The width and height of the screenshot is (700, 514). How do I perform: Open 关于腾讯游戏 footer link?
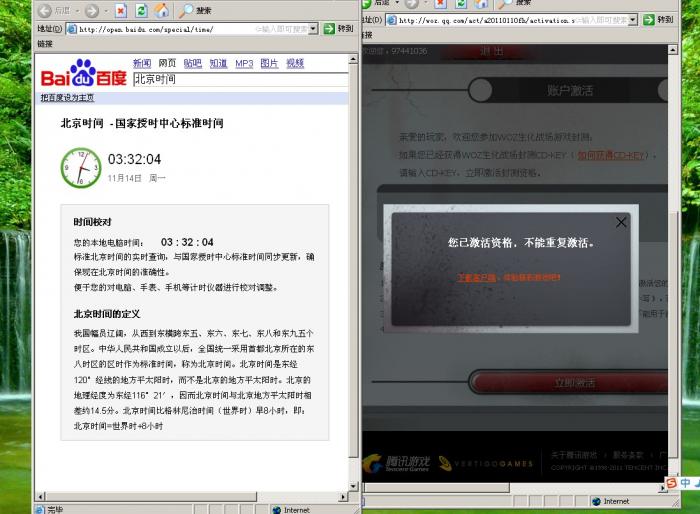[x=574, y=455]
